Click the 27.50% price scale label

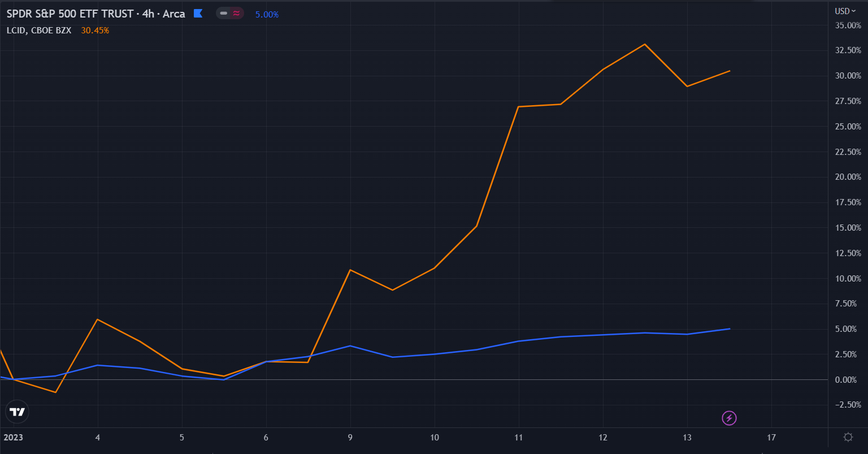click(847, 101)
